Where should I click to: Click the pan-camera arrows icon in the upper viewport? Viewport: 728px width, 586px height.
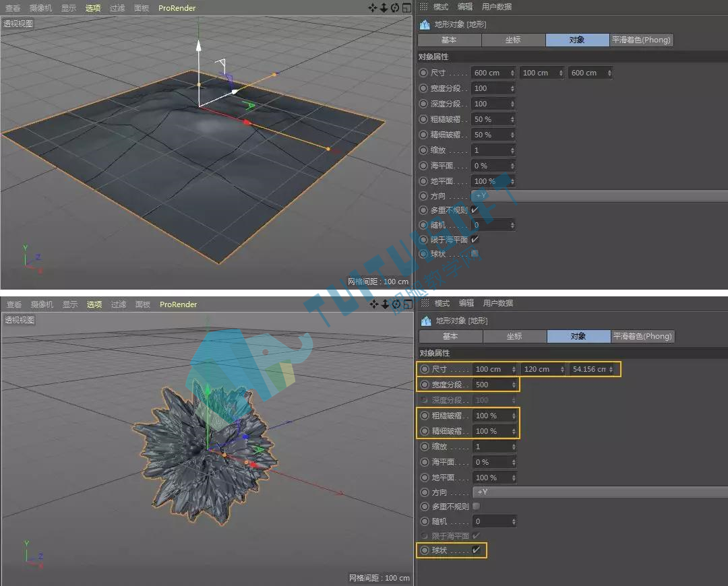(x=372, y=8)
